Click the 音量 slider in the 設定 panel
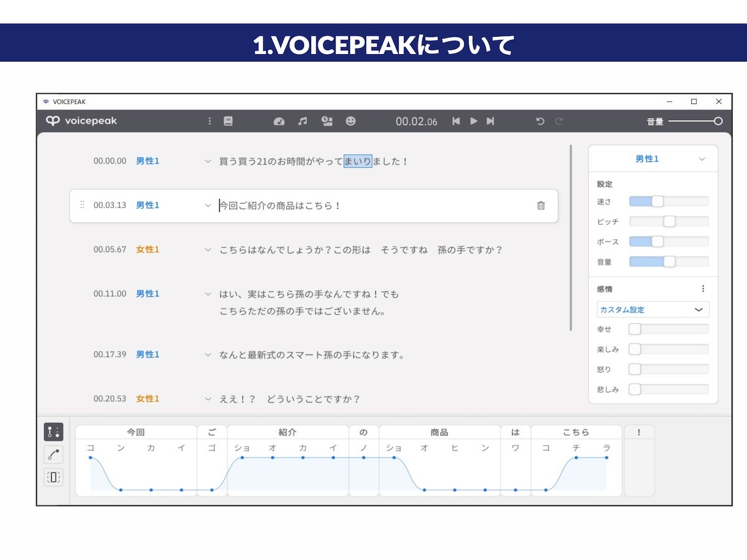Screen dimensions: 747x560 point(669,262)
